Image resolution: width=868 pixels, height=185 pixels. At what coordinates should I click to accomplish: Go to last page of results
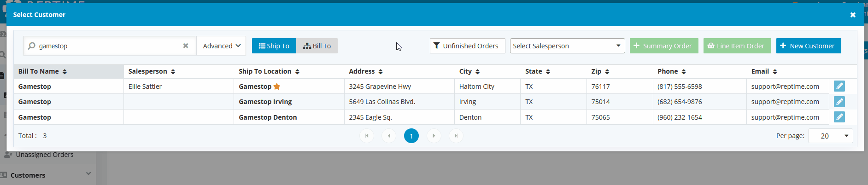(x=456, y=136)
